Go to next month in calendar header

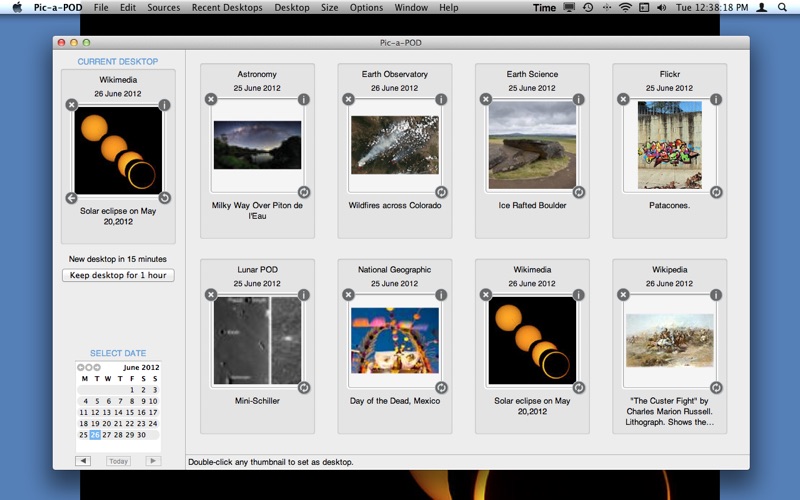[x=97, y=368]
